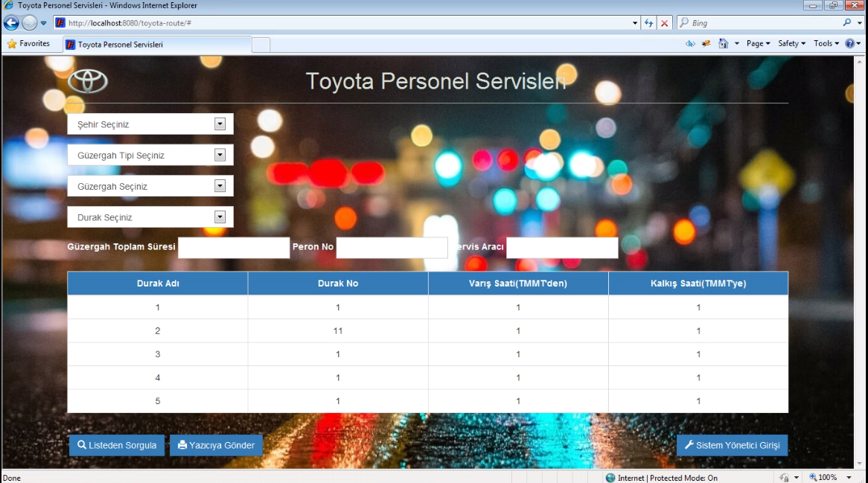Click the Refresh page icon

649,22
